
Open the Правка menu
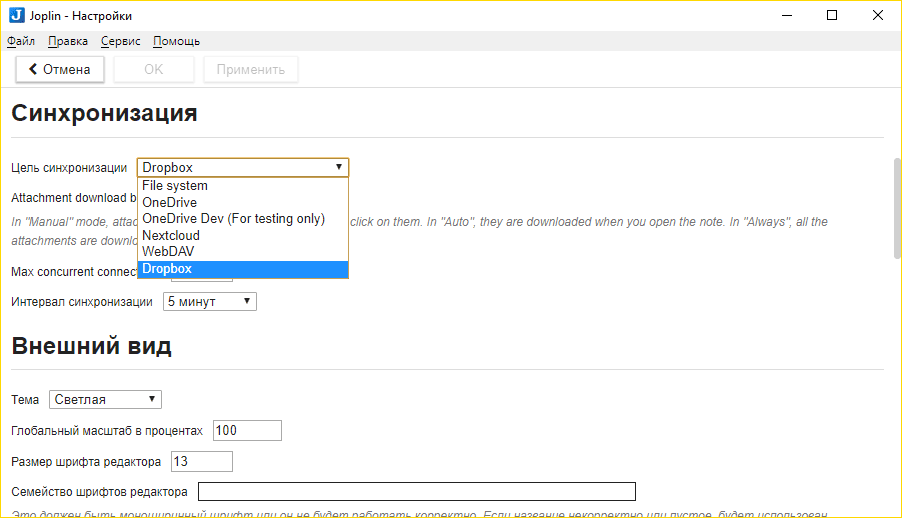[68, 41]
